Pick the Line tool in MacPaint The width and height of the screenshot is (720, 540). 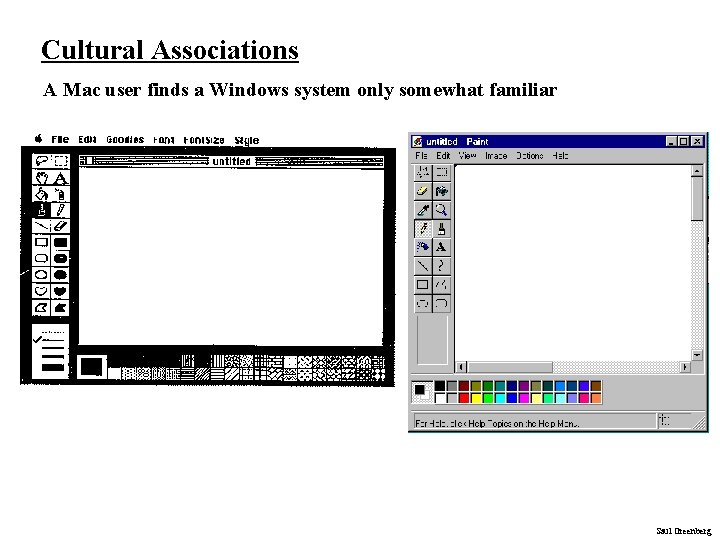(42, 226)
